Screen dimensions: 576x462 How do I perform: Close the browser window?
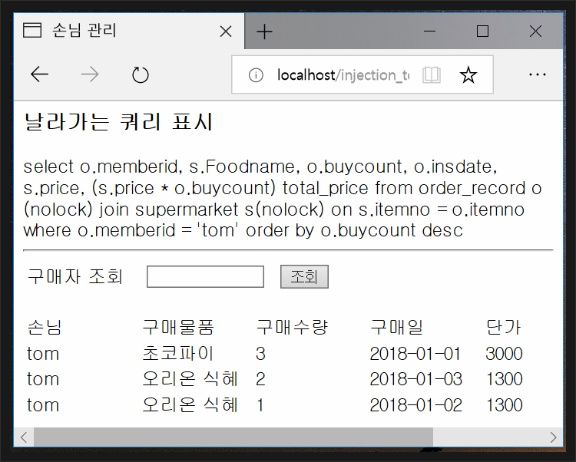pyautogui.click(x=536, y=31)
